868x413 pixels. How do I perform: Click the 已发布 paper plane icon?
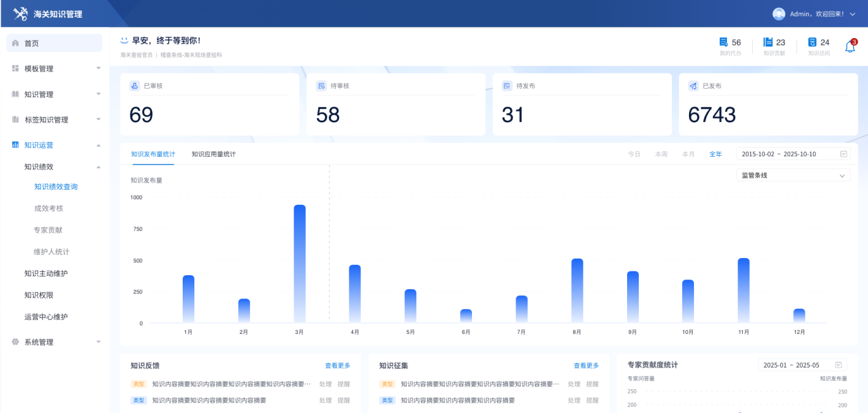tap(693, 86)
